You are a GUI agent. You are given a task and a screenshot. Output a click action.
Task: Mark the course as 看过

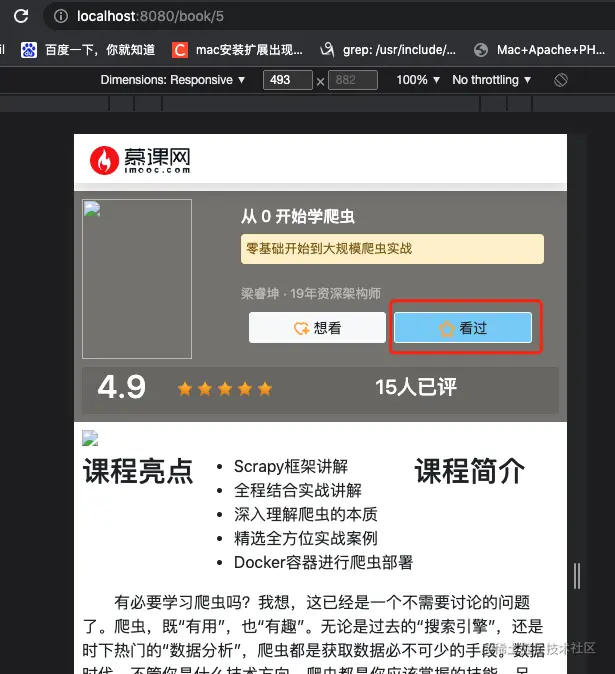pos(463,328)
